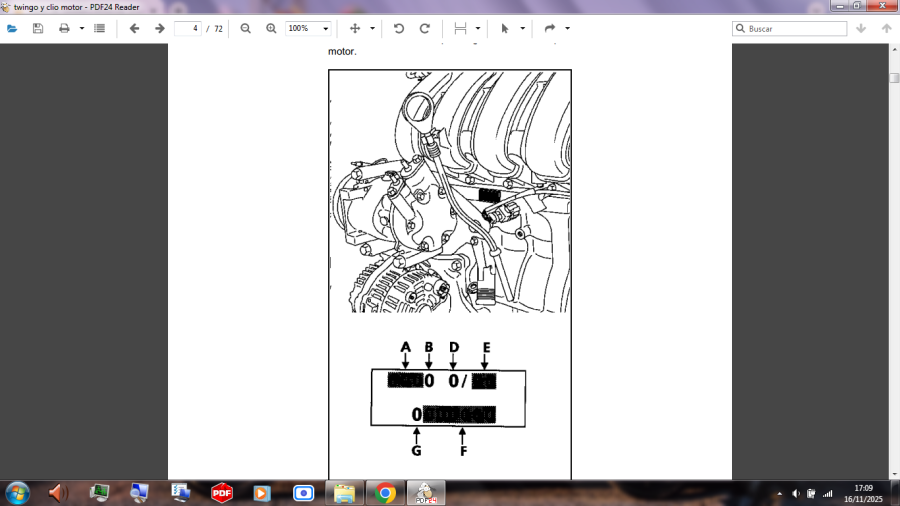Click the page number input field
The height and width of the screenshot is (506, 900).
point(187,29)
